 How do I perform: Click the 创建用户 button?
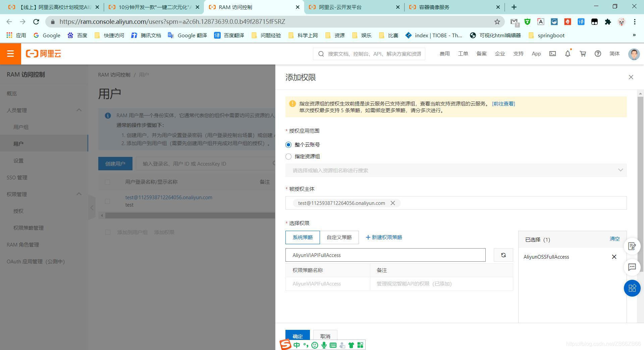(x=115, y=164)
